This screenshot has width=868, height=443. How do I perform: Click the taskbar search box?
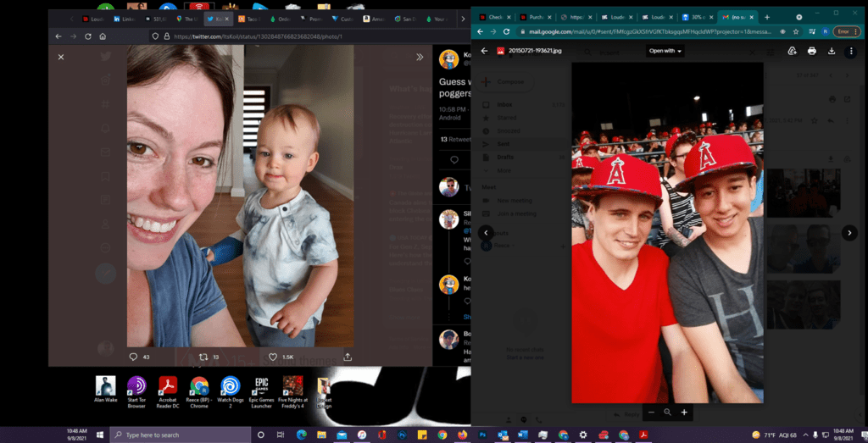point(180,435)
